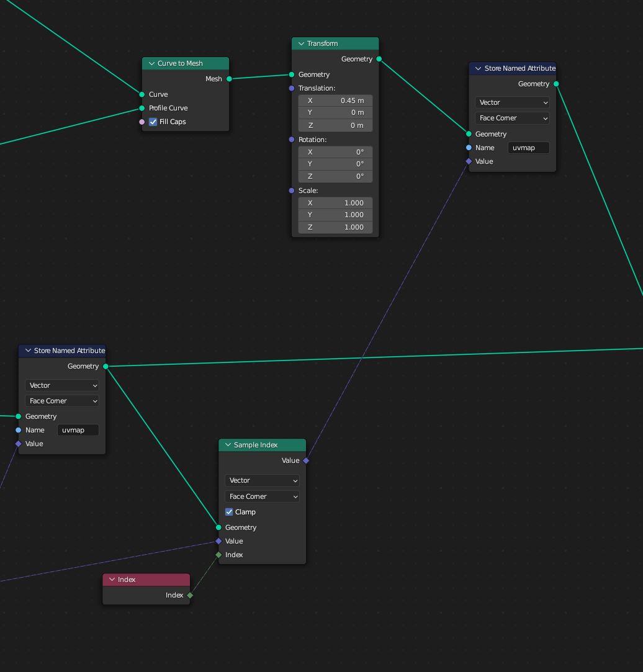Open the Vector data type dropdown in Sample Index
The image size is (643, 672).
[x=262, y=480]
